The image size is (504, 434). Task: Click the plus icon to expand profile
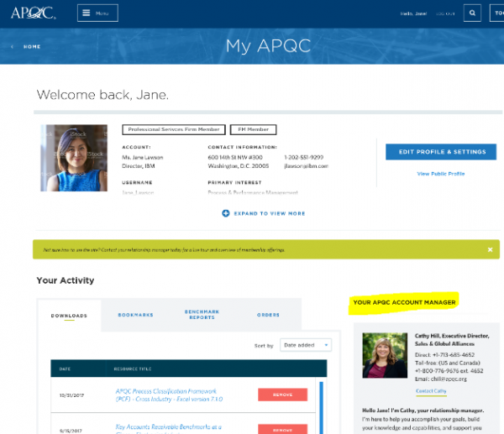coord(226,213)
